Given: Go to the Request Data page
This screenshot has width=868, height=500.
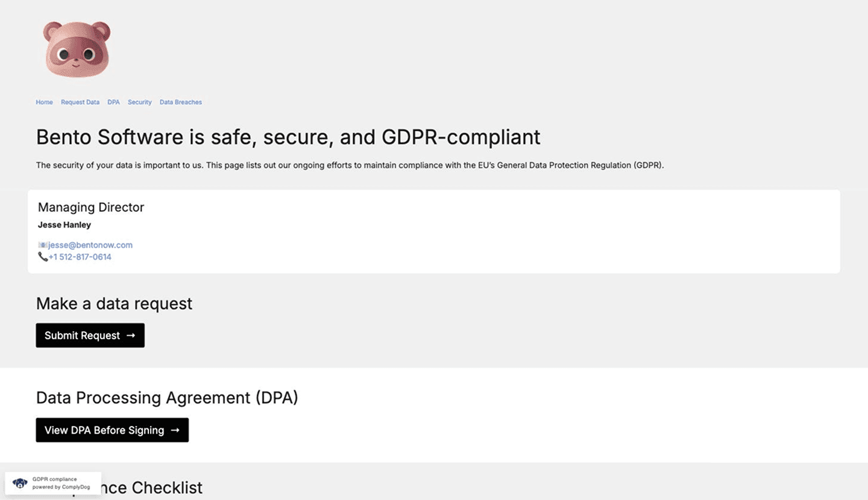Looking at the screenshot, I should click(x=80, y=102).
